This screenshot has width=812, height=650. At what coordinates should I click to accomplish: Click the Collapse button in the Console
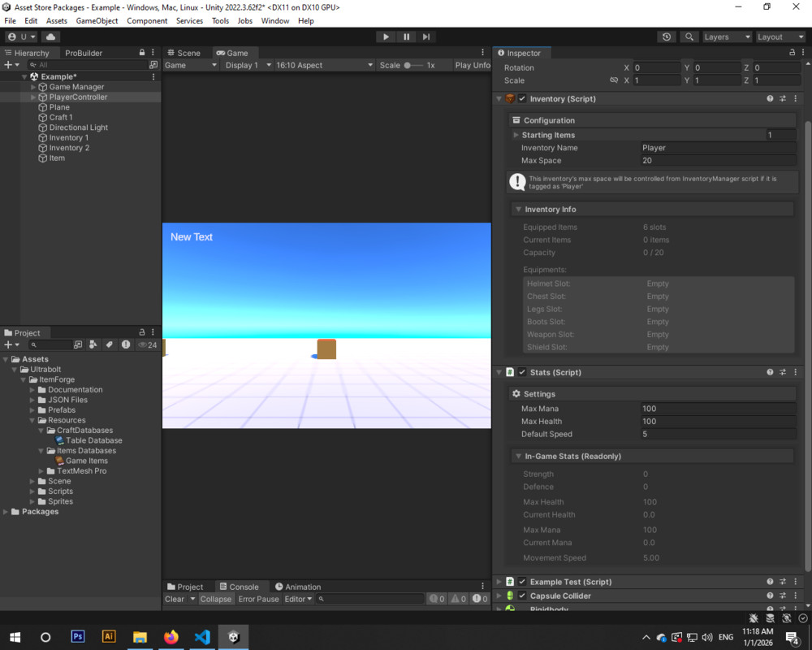[x=215, y=599]
